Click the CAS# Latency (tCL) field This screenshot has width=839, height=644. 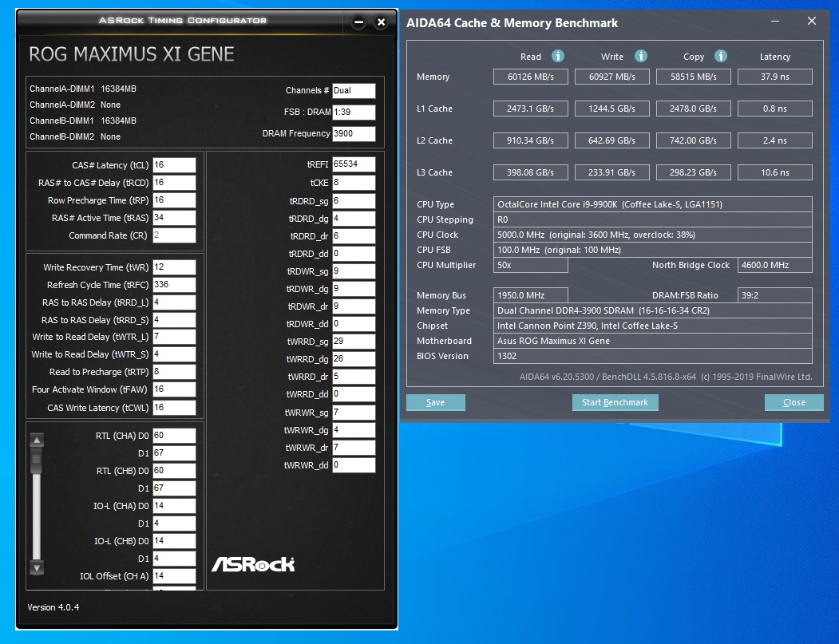tap(174, 164)
